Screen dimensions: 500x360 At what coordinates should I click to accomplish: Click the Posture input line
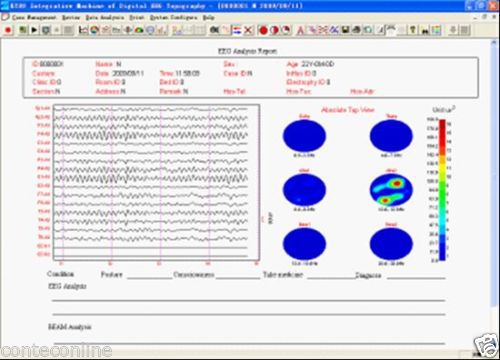[x=149, y=276]
